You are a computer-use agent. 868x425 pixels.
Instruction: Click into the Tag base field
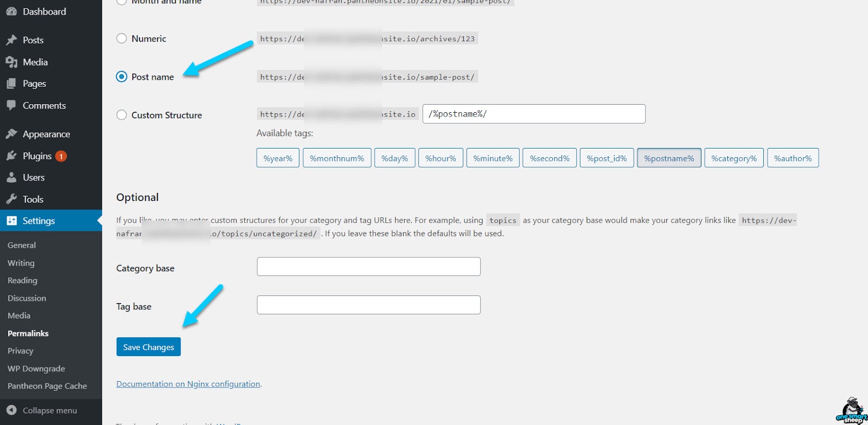368,305
